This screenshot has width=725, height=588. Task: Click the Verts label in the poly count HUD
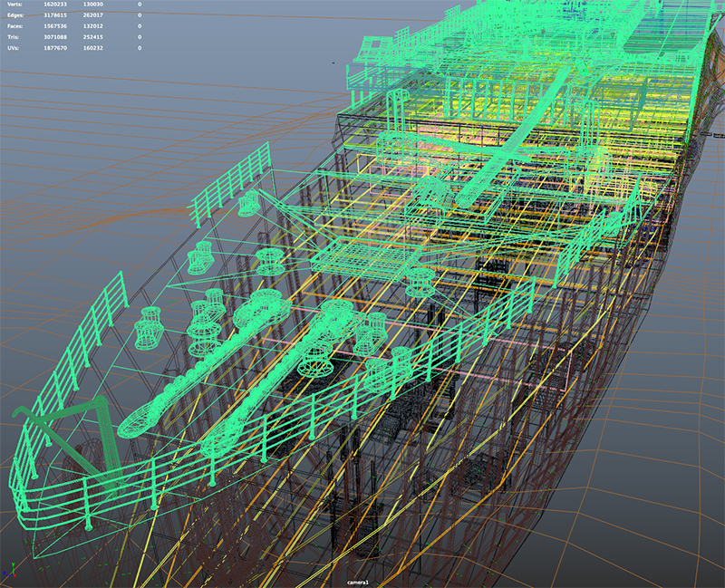coord(14,5)
